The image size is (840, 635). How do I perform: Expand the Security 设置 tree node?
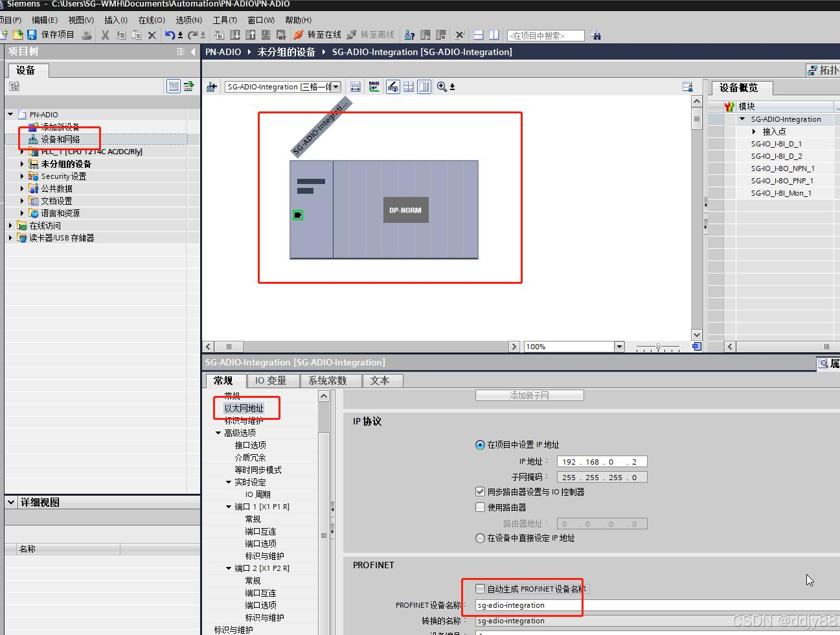[x=22, y=176]
